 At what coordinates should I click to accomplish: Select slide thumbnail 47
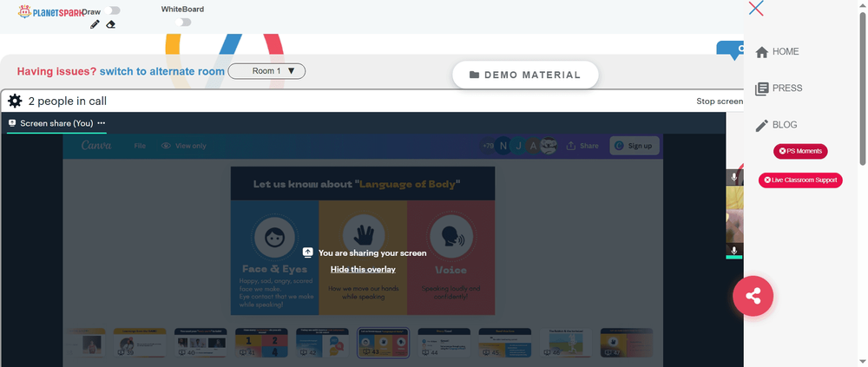tap(627, 343)
